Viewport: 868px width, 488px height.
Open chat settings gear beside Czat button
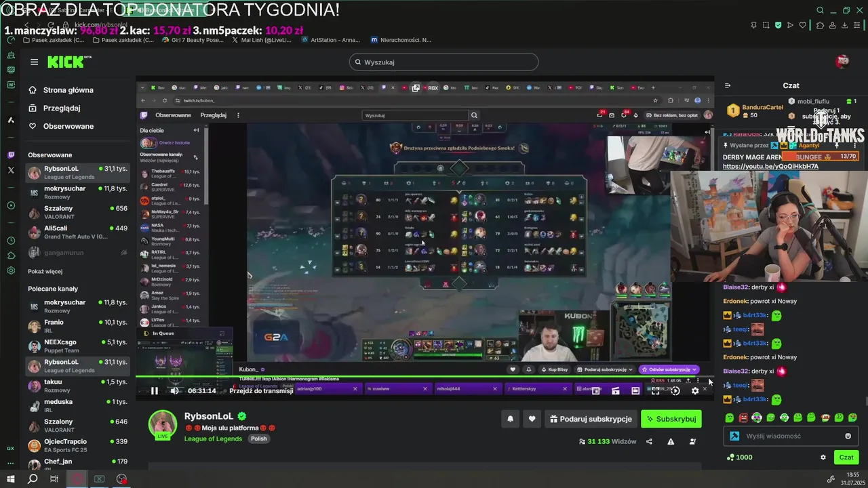pos(823,457)
